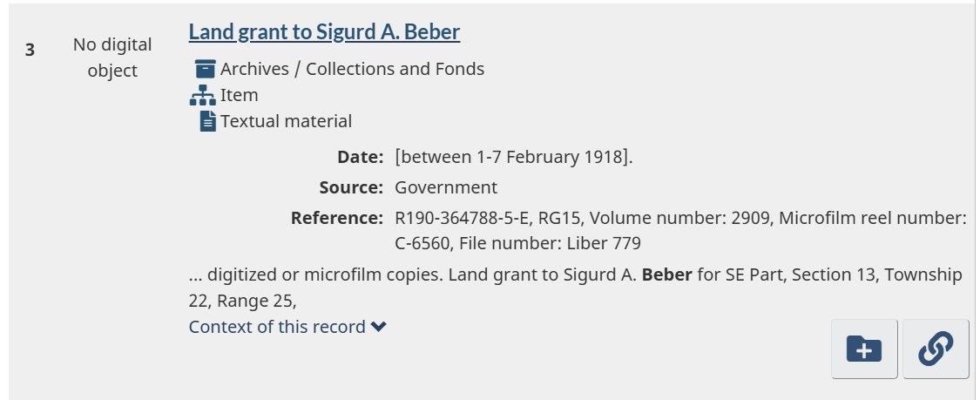This screenshot has width=980, height=400.
Task: Click the Reference field label
Action: coord(337,218)
